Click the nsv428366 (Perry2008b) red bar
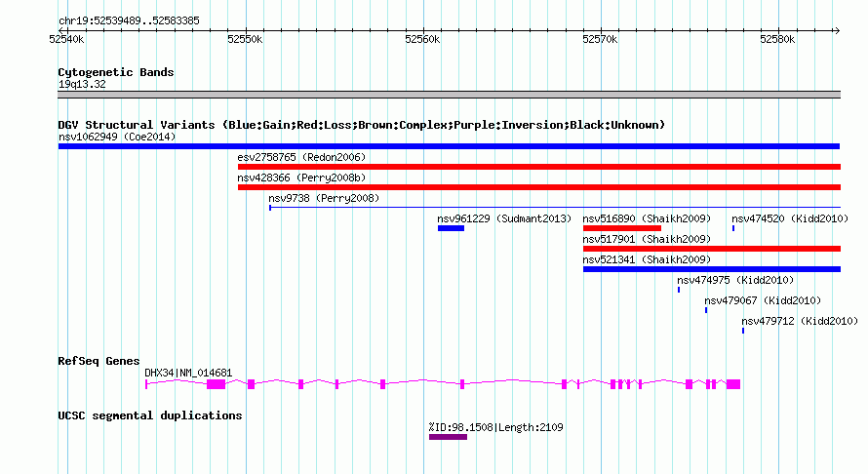The width and height of the screenshot is (868, 474). point(539,187)
